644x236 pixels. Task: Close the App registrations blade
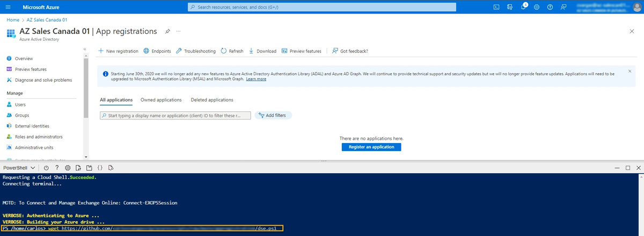point(632,31)
